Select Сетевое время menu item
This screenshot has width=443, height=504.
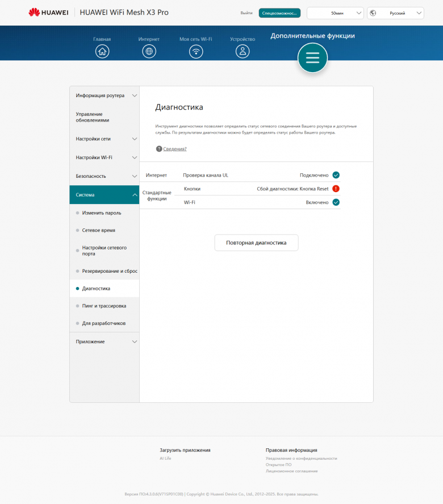pyautogui.click(x=105, y=230)
